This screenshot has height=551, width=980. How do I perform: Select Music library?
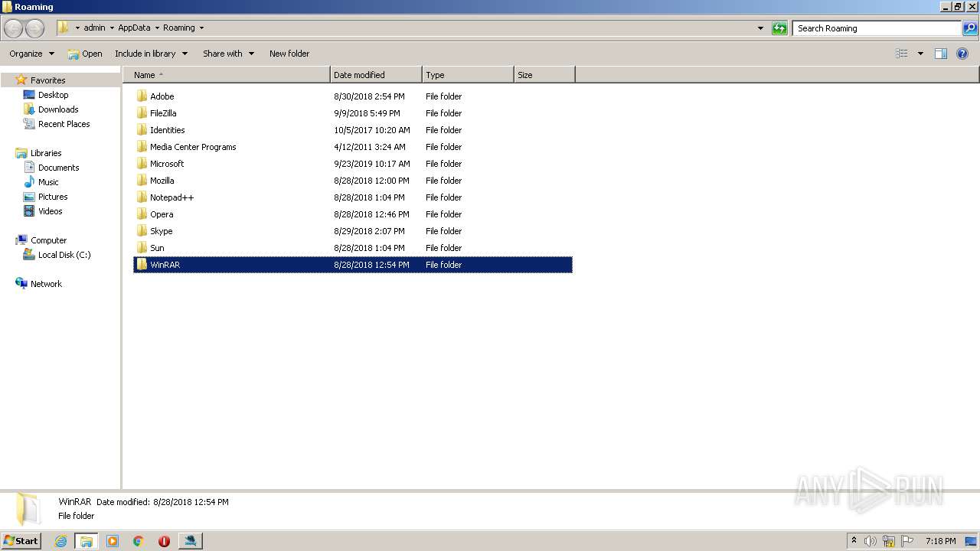(48, 182)
